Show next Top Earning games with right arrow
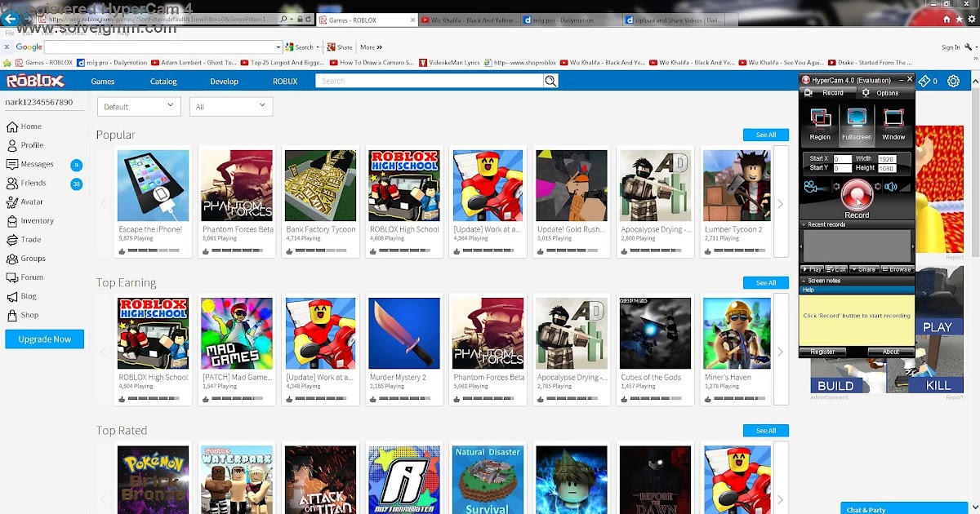This screenshot has width=980, height=514. 780,352
